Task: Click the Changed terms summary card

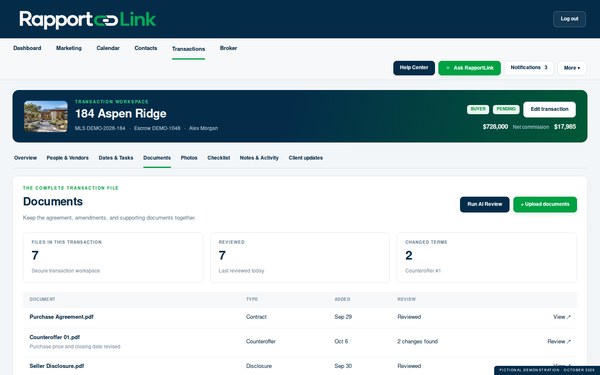Action: [486, 258]
